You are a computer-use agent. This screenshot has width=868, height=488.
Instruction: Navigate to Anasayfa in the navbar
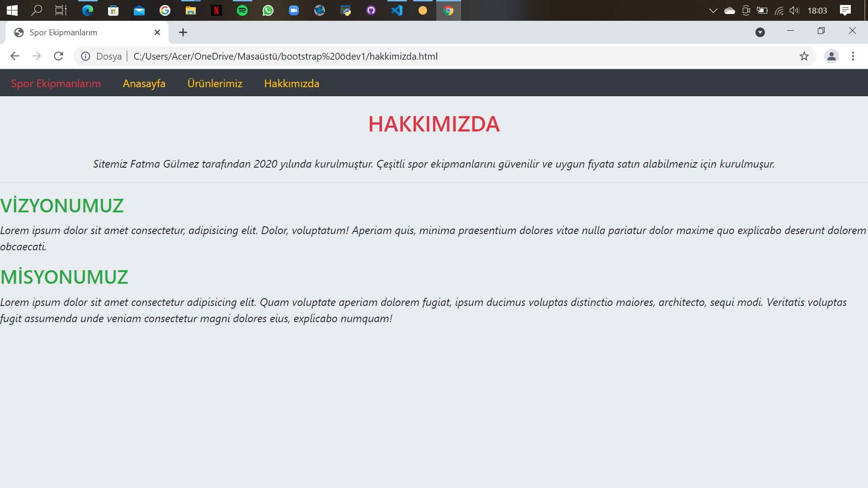(x=144, y=84)
